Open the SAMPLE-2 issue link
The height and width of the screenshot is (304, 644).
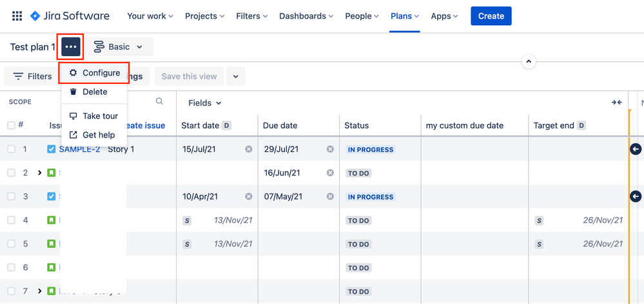pos(79,149)
